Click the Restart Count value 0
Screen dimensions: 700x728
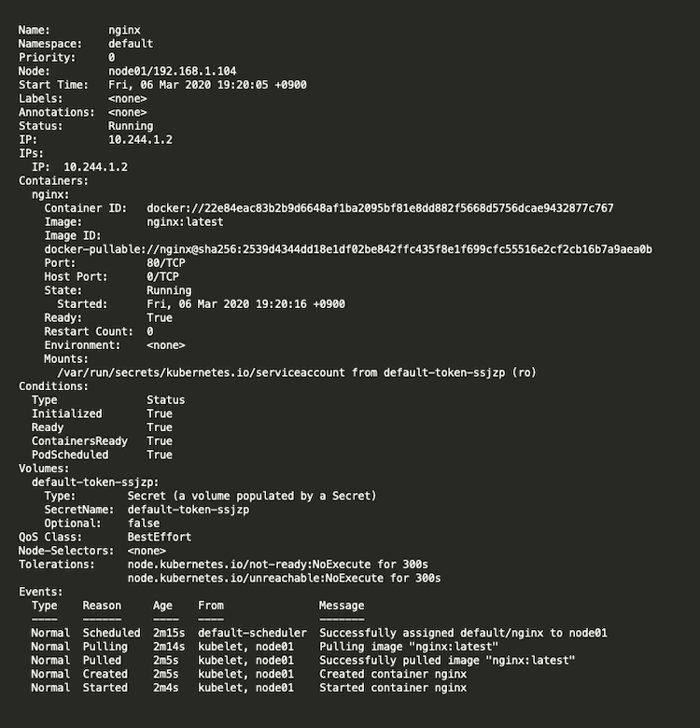point(150,331)
